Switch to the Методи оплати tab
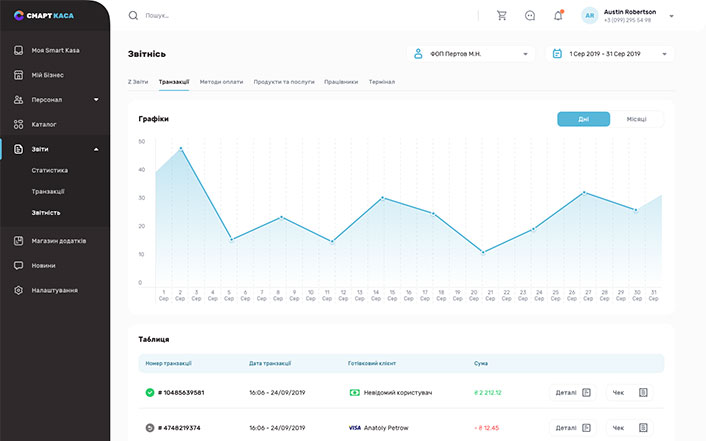 [x=221, y=82]
